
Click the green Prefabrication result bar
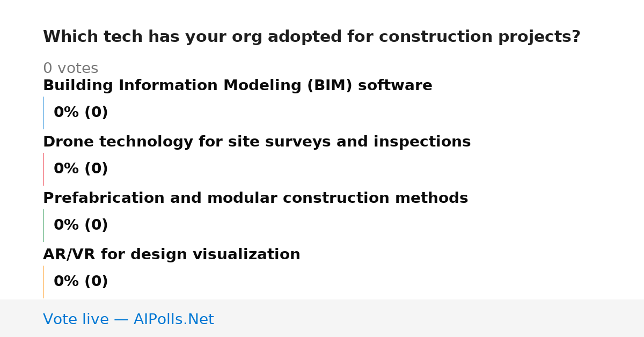(43, 225)
